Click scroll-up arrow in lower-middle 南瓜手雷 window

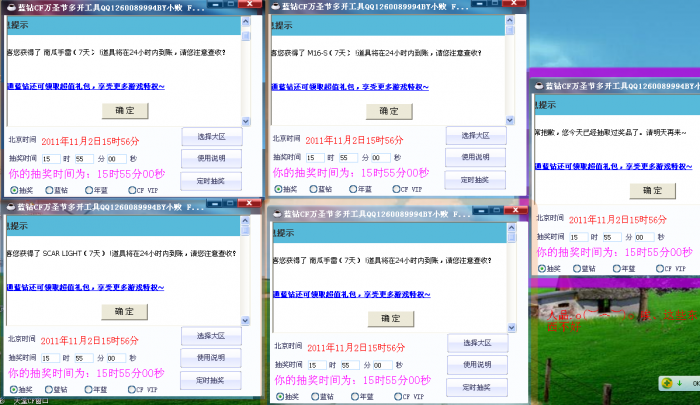[512, 228]
